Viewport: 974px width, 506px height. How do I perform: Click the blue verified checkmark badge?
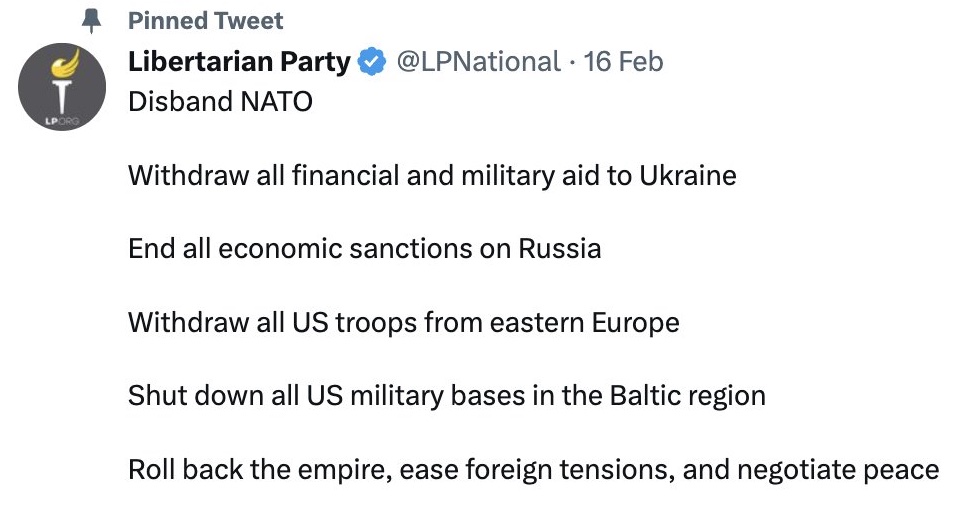[x=372, y=61]
